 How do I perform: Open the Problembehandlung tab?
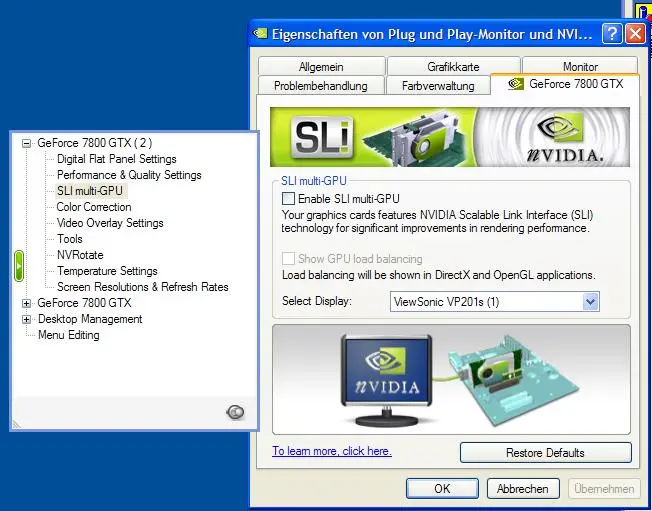point(321,86)
